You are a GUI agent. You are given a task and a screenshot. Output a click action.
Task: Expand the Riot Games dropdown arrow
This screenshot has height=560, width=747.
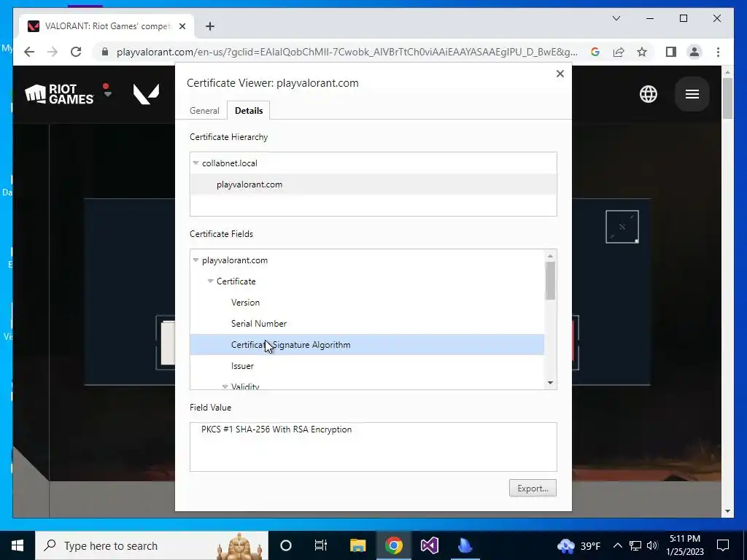click(107, 94)
